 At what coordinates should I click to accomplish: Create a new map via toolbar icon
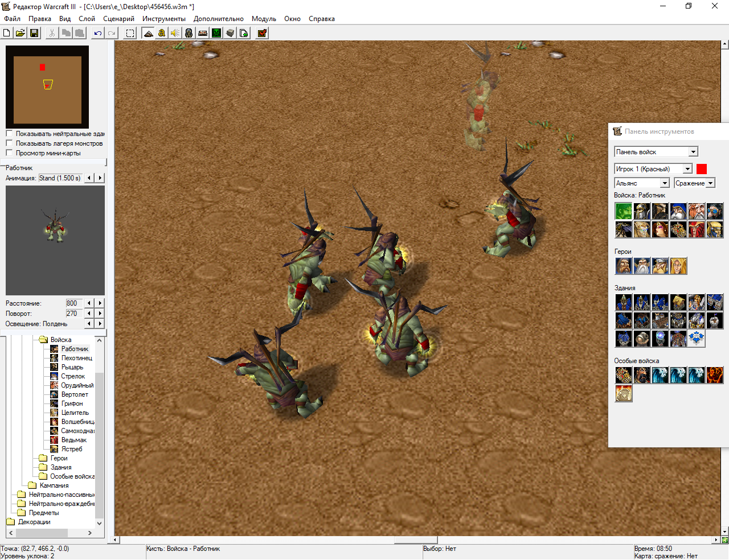click(x=7, y=33)
